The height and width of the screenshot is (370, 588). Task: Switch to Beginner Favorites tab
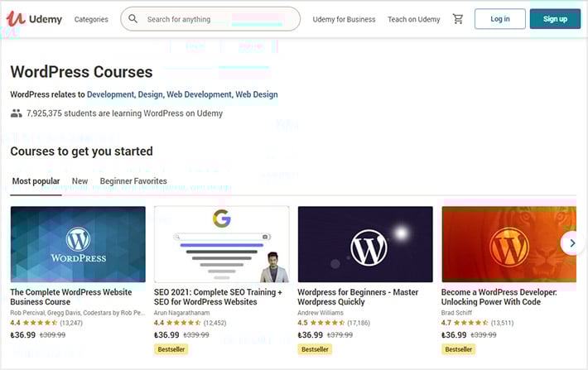(133, 181)
